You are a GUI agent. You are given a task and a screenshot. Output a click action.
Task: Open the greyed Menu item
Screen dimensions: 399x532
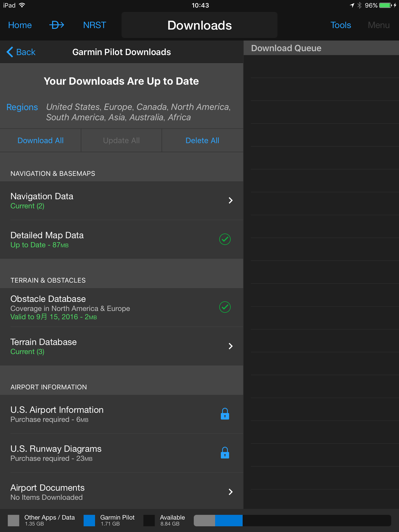pos(379,25)
